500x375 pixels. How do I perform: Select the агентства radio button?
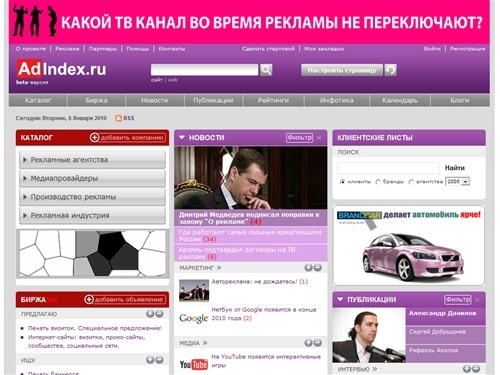411,182
